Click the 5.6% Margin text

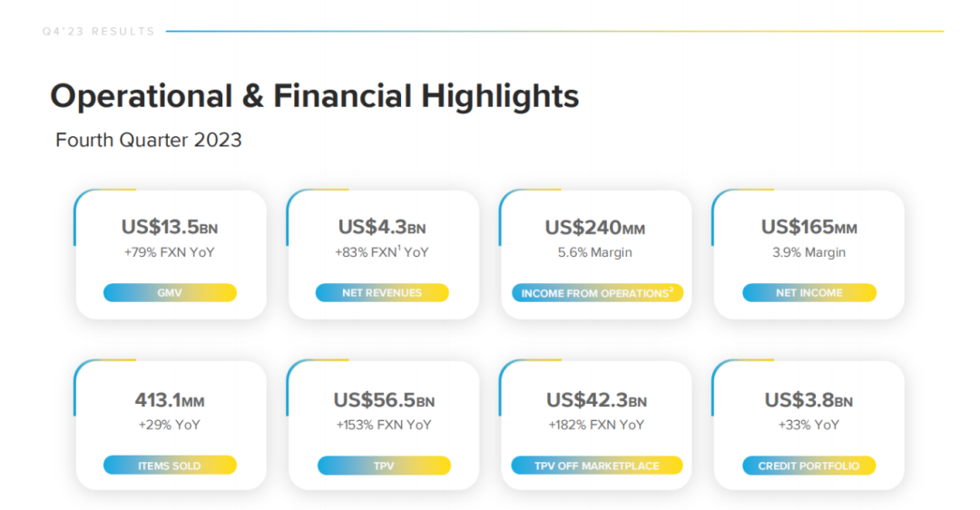[x=595, y=252]
